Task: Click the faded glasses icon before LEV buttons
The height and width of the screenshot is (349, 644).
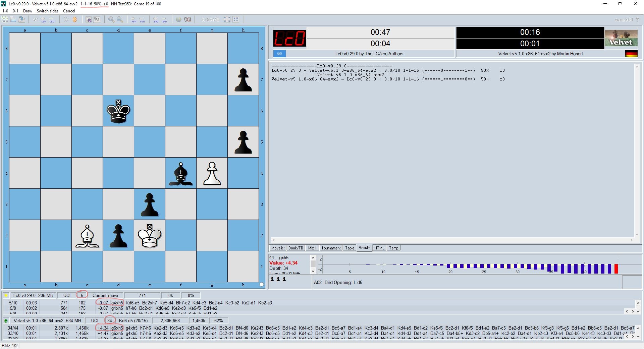Action: click(x=35, y=19)
